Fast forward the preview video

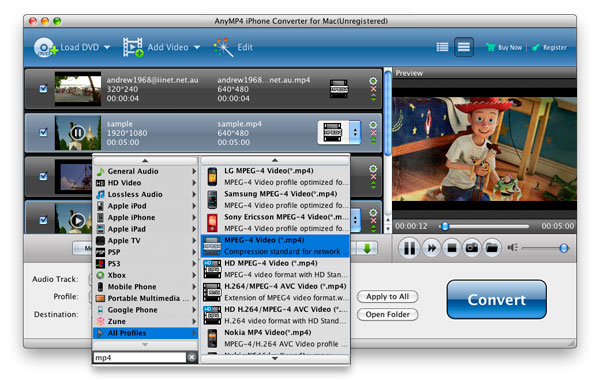431,248
